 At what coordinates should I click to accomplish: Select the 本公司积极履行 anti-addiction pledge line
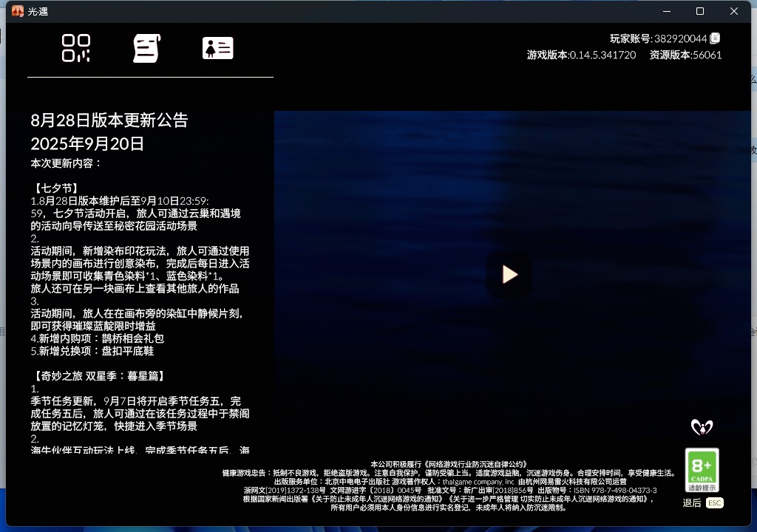coord(449,465)
